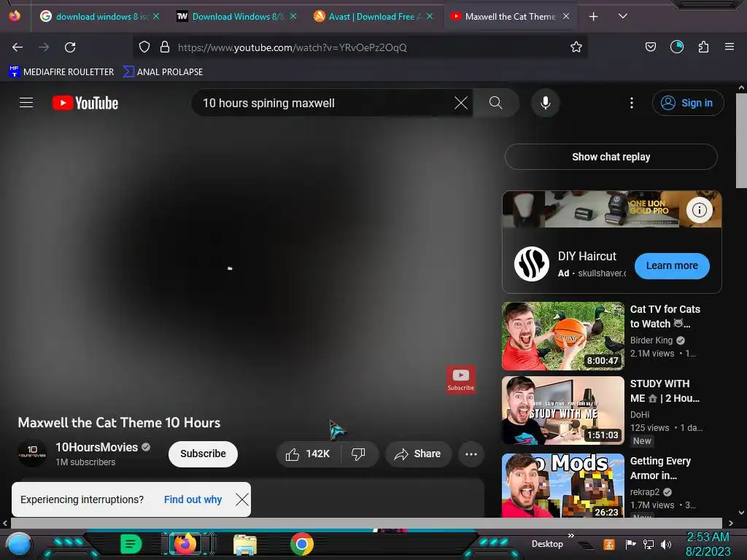
Task: Open volume speaker tray icon
Action: click(x=665, y=544)
